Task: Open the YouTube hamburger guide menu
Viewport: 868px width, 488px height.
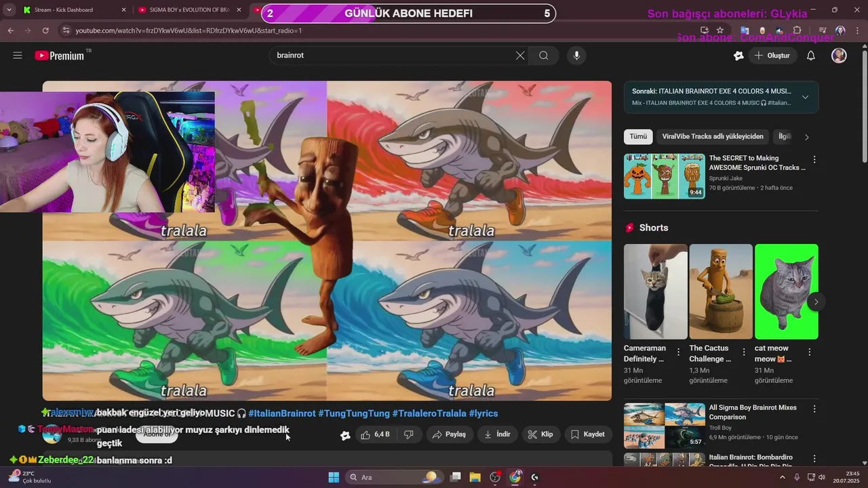Action: (18, 56)
